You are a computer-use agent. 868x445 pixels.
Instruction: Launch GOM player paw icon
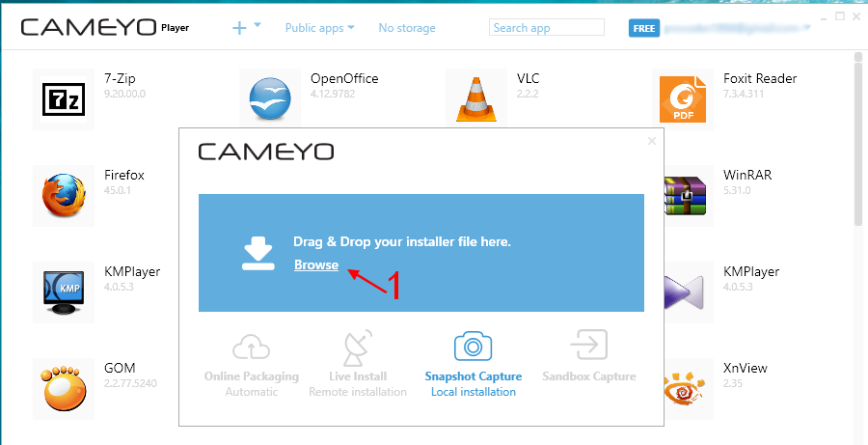pos(64,388)
